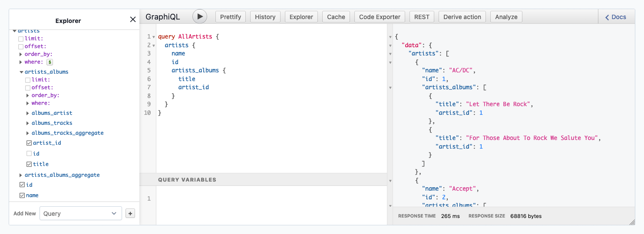Enable the artists limit checkbox

[x=21, y=39]
